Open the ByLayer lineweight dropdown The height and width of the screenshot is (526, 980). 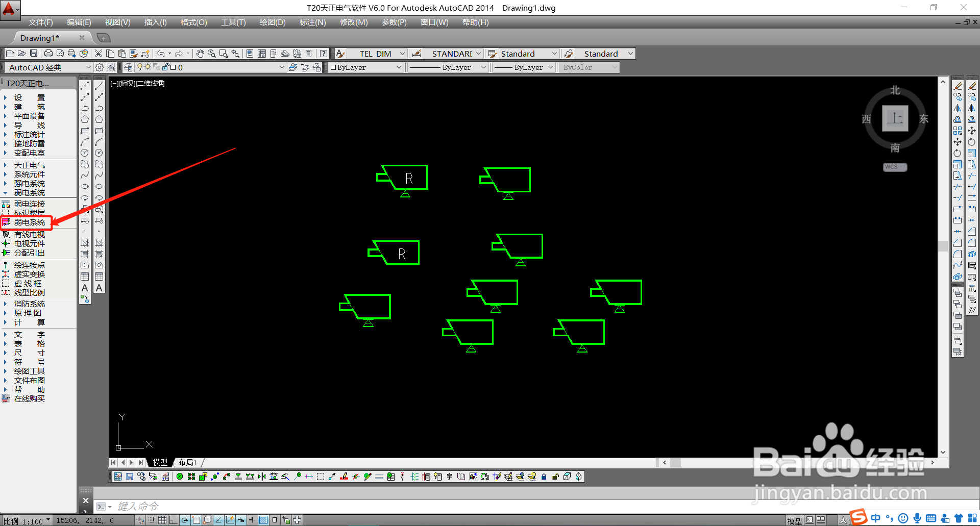pyautogui.click(x=524, y=67)
